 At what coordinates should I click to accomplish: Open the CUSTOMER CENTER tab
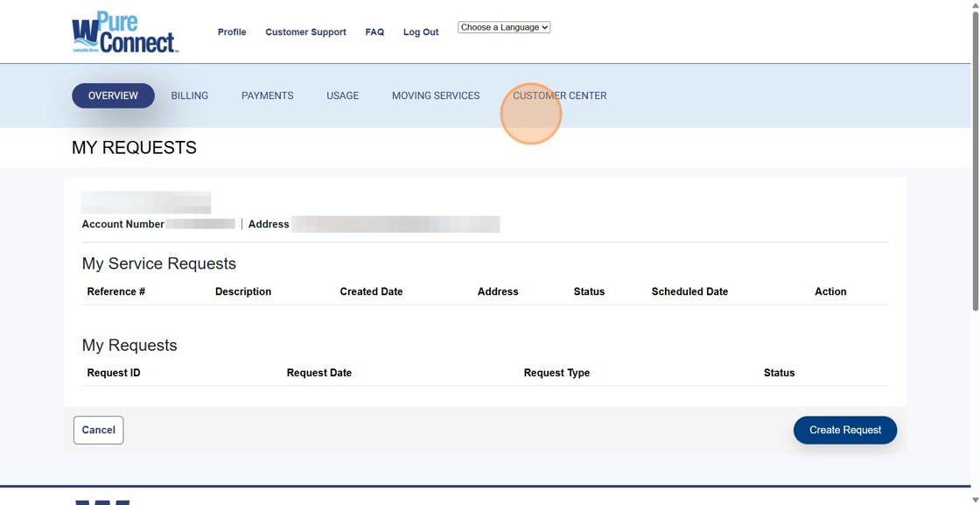click(560, 95)
